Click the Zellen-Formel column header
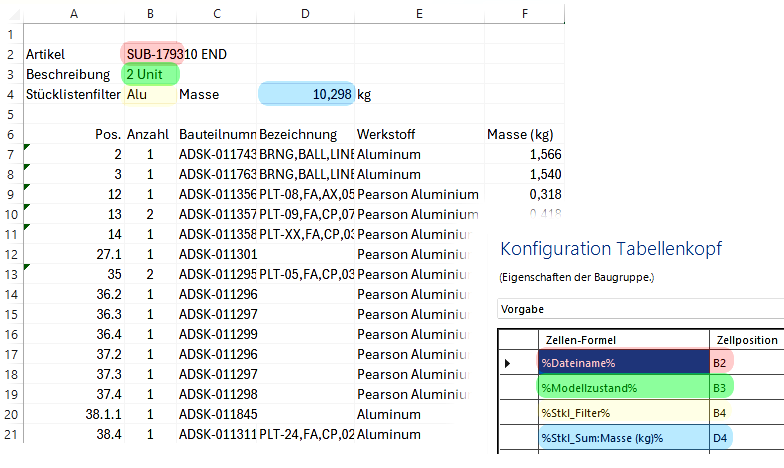Image resolution: width=784 pixels, height=468 pixels. (622, 339)
